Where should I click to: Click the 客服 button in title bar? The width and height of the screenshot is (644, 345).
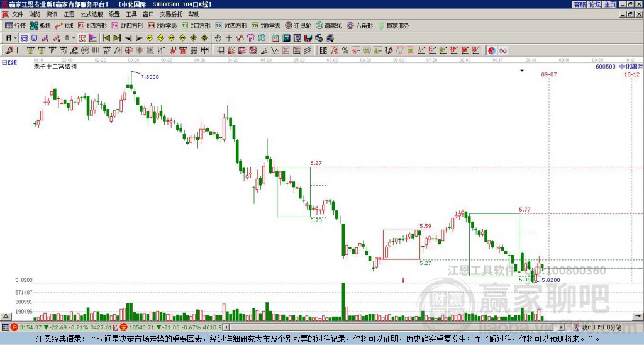point(580,4)
